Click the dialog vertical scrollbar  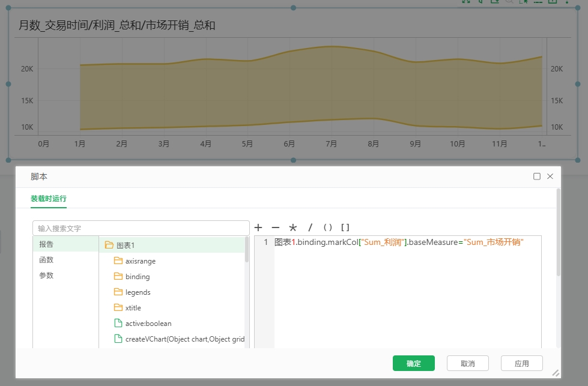[559, 232]
